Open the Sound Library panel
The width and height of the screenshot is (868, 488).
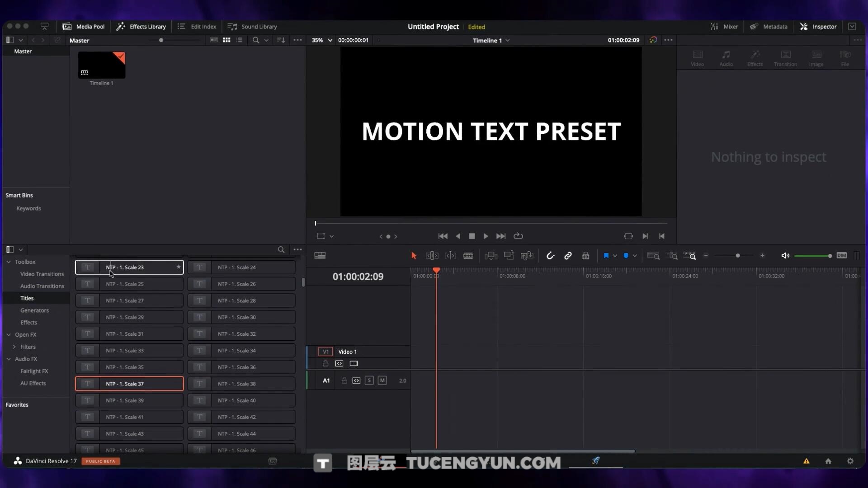252,27
